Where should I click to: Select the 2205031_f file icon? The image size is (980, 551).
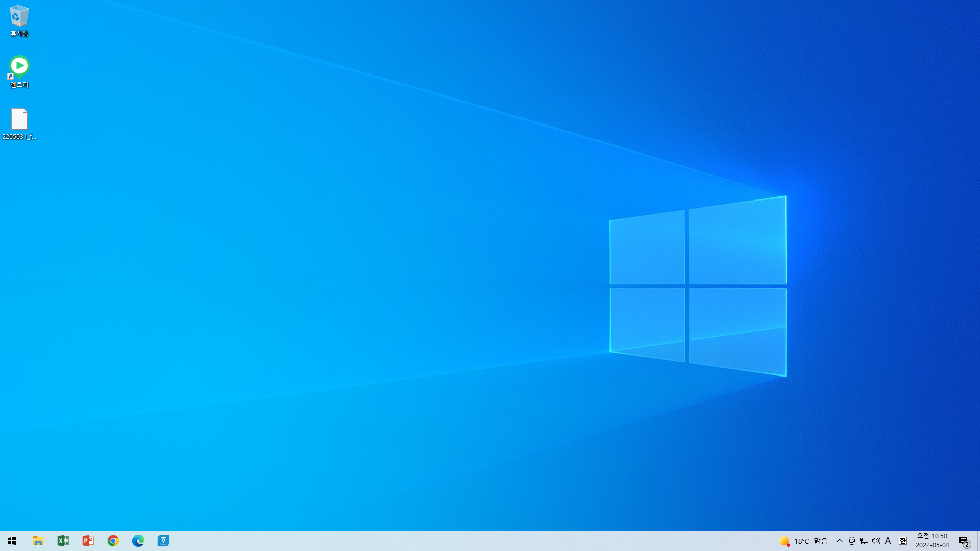19,123
